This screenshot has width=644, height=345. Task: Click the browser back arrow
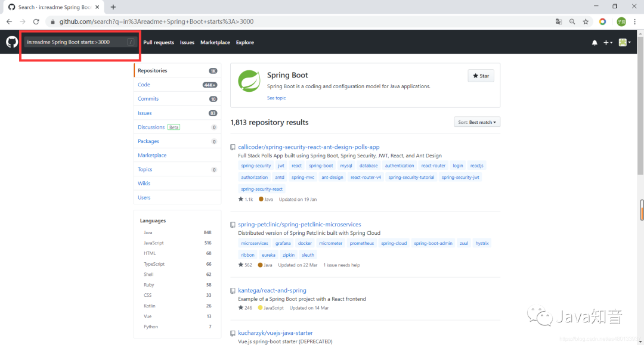tap(9, 21)
